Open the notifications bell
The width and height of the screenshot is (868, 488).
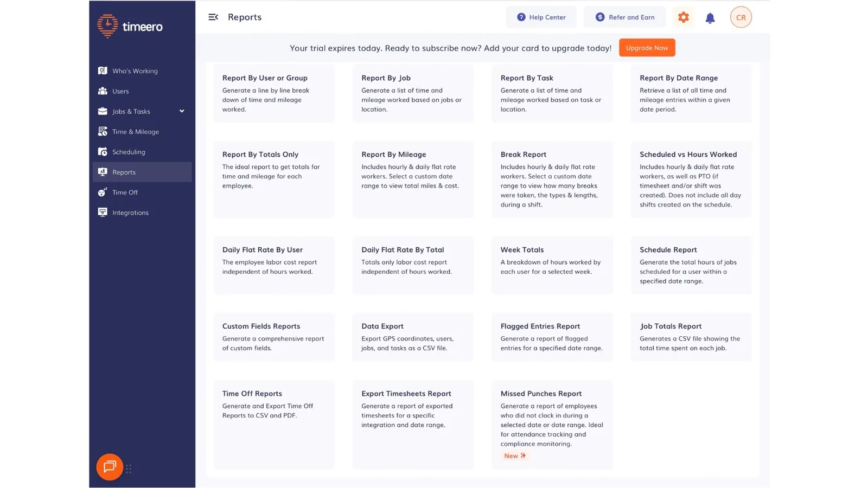pos(710,18)
